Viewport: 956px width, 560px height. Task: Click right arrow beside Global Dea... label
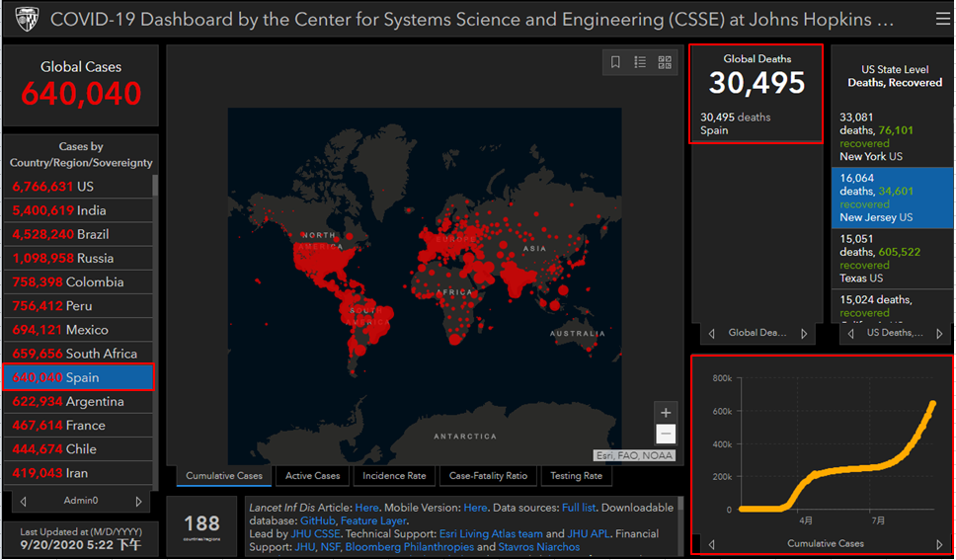tap(804, 334)
